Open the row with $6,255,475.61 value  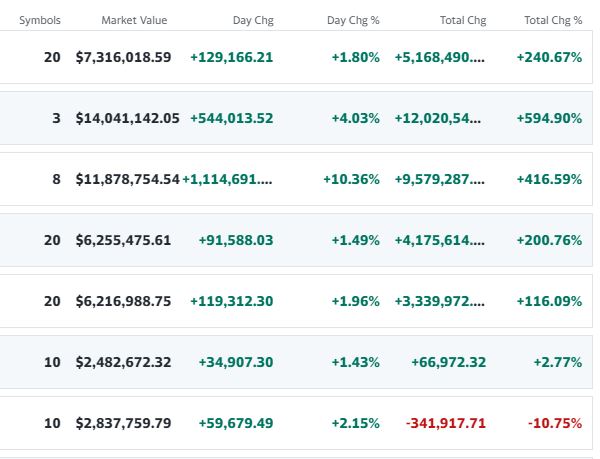coord(123,240)
